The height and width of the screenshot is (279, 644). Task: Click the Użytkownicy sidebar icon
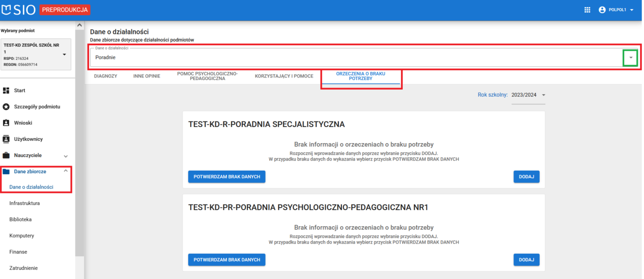pos(6,139)
